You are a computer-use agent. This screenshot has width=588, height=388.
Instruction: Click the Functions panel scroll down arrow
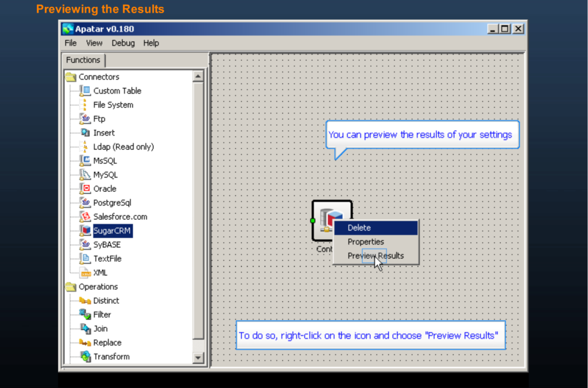coord(198,358)
